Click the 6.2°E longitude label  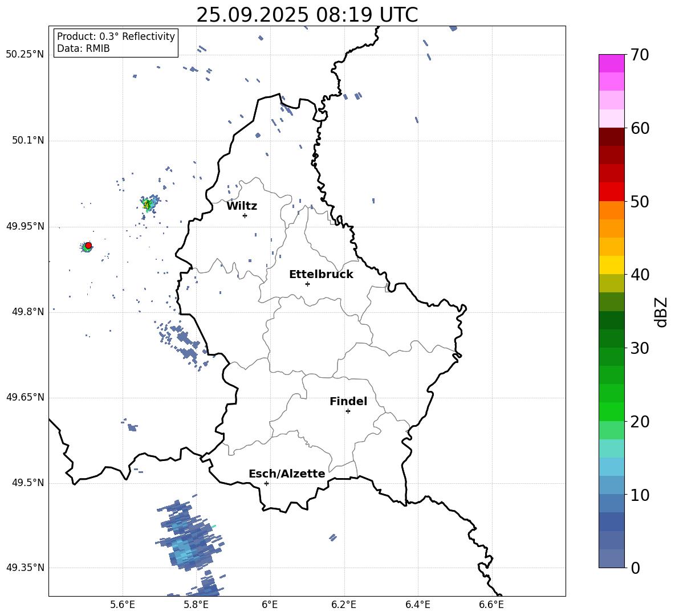[344, 605]
